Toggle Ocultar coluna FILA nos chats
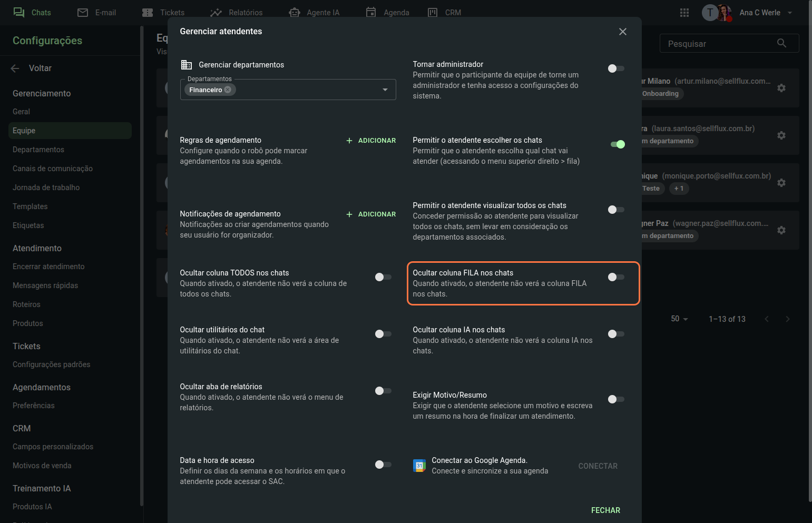The height and width of the screenshot is (523, 812). [x=615, y=277]
